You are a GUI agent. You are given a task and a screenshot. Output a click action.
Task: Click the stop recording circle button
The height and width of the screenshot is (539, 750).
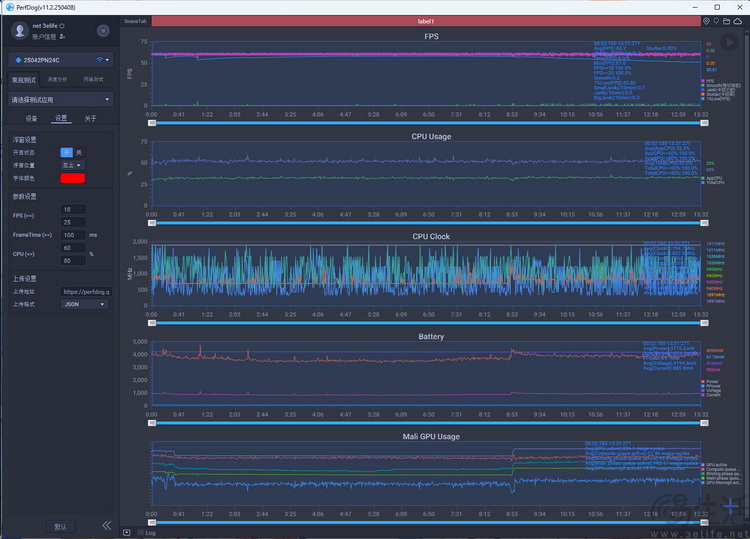pos(103,31)
